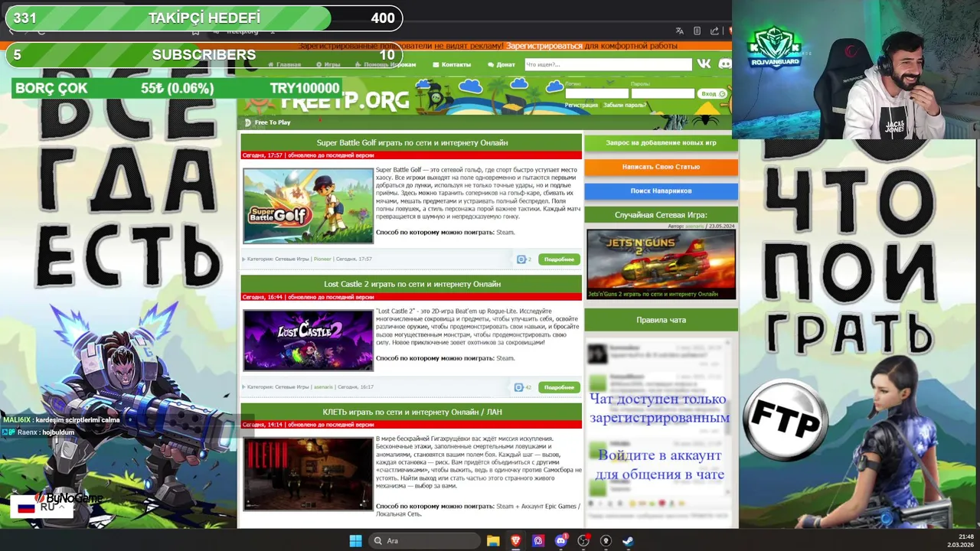
Task: Toggle the reader mode icon in address bar
Action: [697, 31]
